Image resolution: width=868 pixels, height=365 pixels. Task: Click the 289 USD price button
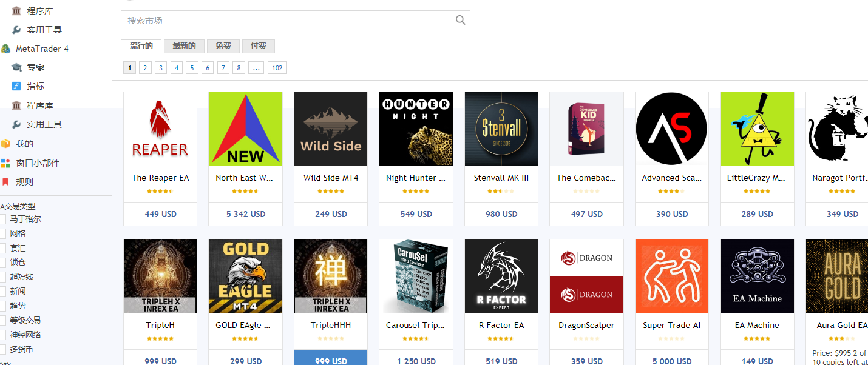(x=757, y=214)
